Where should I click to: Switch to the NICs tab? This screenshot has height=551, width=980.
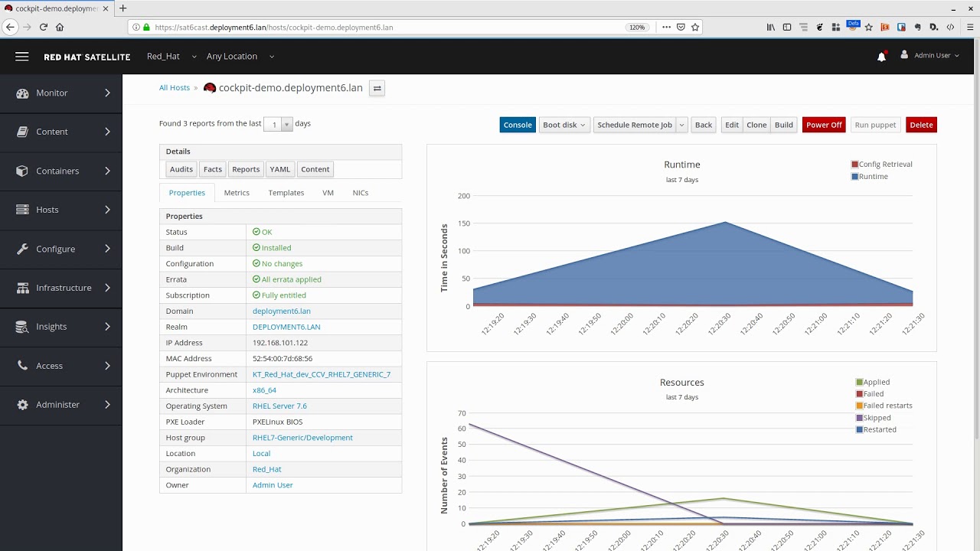pyautogui.click(x=361, y=193)
